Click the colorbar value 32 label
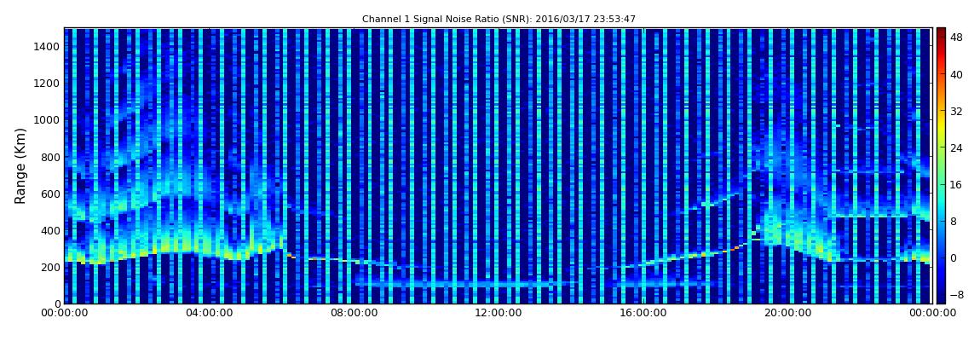 (955, 112)
